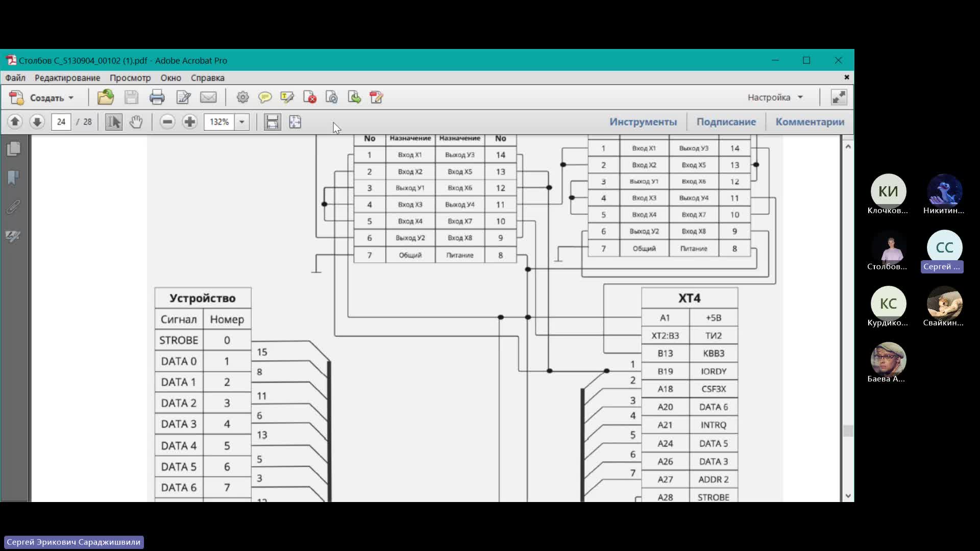The height and width of the screenshot is (551, 980).
Task: Click the Edit document pencil icon
Action: [x=183, y=97]
